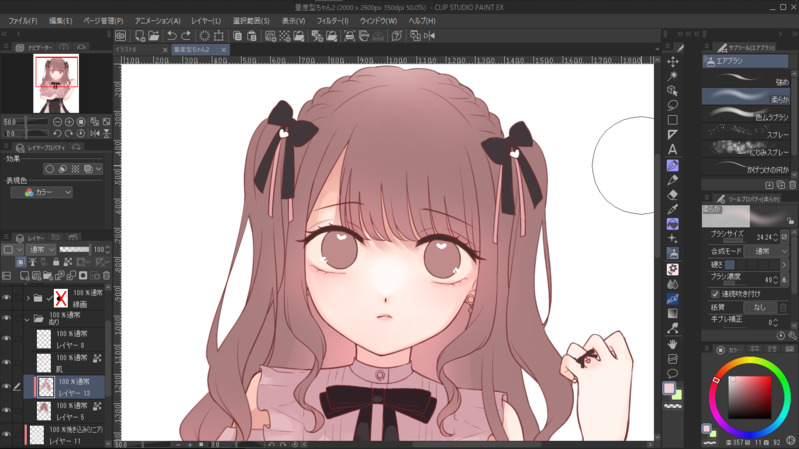Click the エアブラシ sub tool group
This screenshot has height=449, width=799.
tap(745, 61)
